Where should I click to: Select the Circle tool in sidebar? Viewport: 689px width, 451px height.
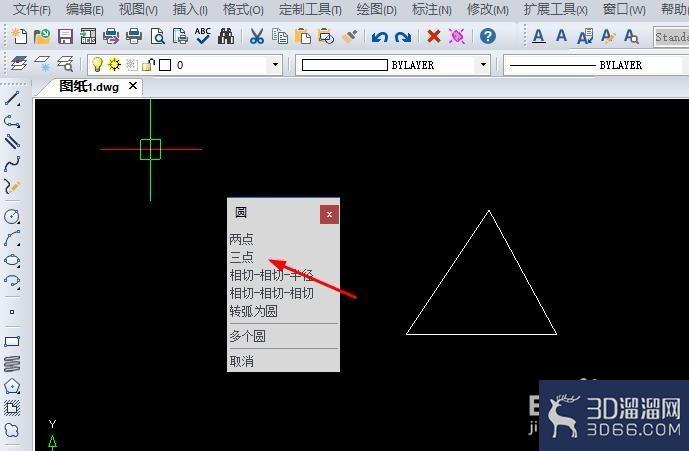click(12, 216)
